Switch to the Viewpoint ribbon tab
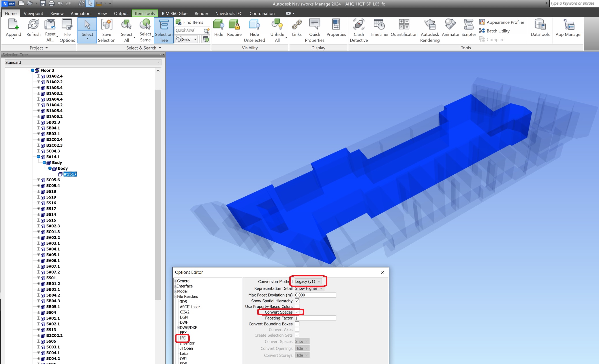The image size is (599, 364). click(x=33, y=13)
